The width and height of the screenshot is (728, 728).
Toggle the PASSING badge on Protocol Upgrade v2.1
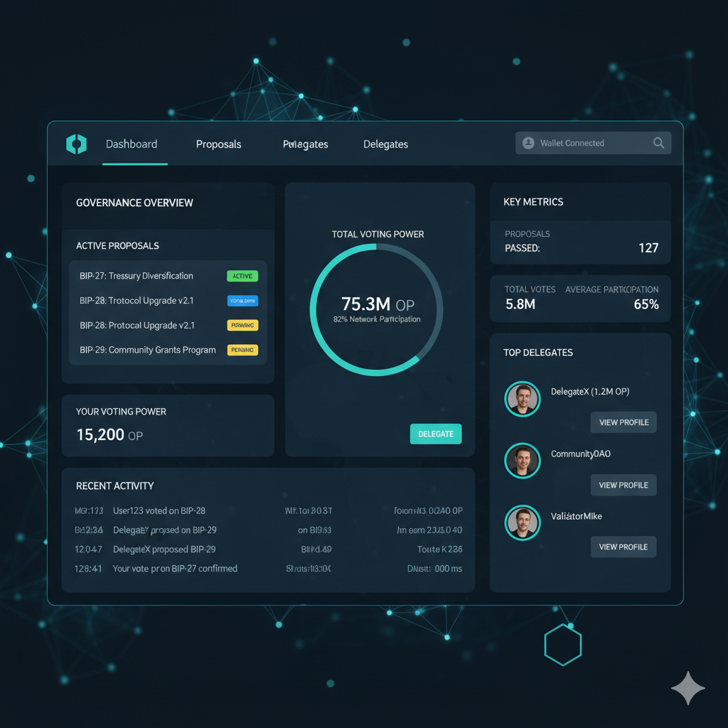[x=243, y=325]
